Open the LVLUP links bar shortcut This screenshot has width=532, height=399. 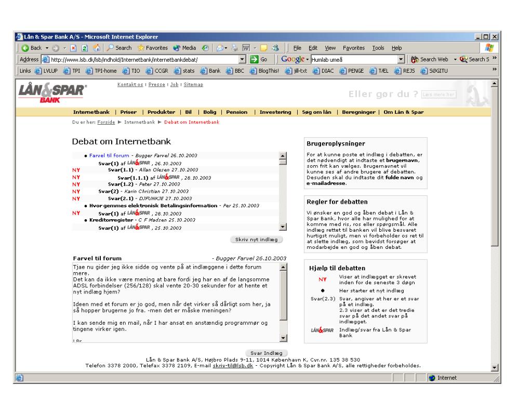tap(46, 71)
